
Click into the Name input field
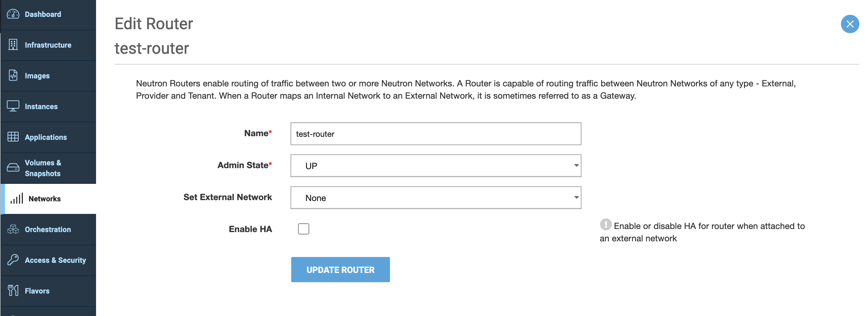click(436, 134)
